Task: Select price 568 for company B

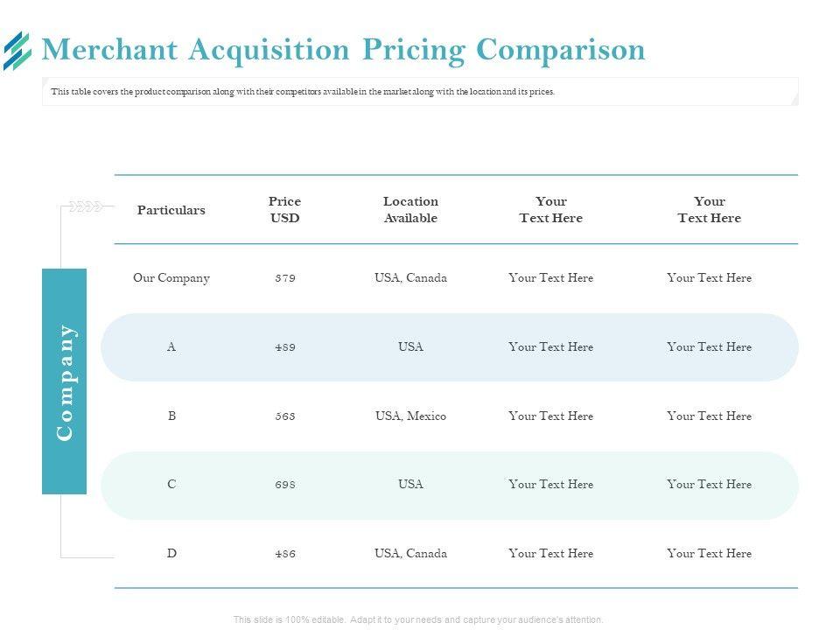Action: point(285,416)
